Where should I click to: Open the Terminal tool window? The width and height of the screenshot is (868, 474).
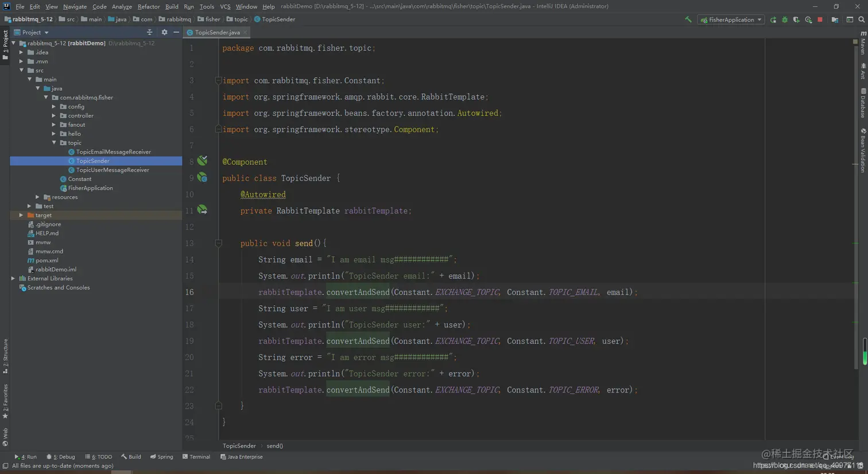click(x=196, y=457)
